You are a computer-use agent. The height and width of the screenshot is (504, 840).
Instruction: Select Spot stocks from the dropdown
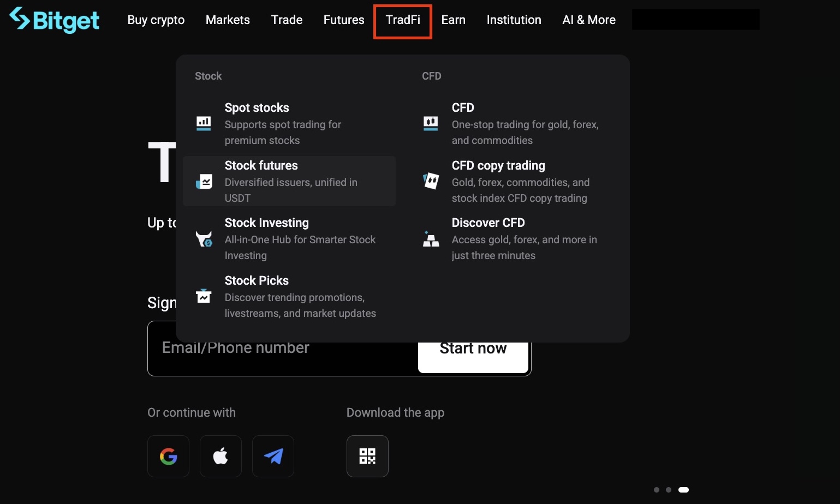tap(289, 124)
